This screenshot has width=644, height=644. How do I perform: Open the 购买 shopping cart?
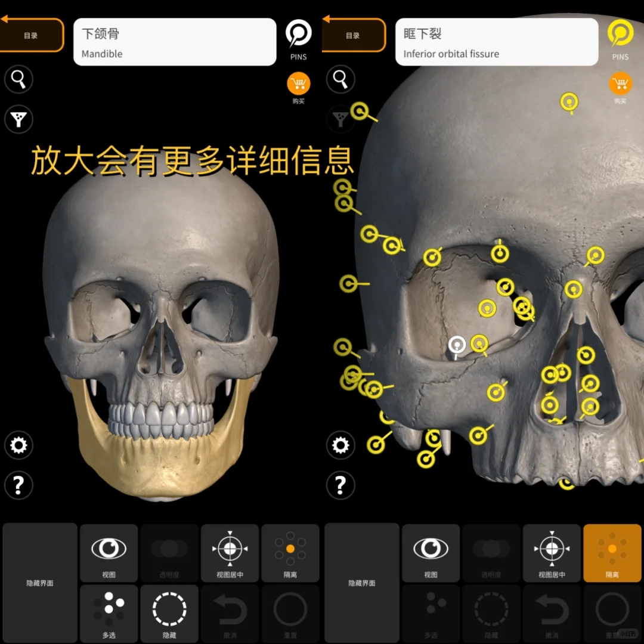click(x=298, y=83)
